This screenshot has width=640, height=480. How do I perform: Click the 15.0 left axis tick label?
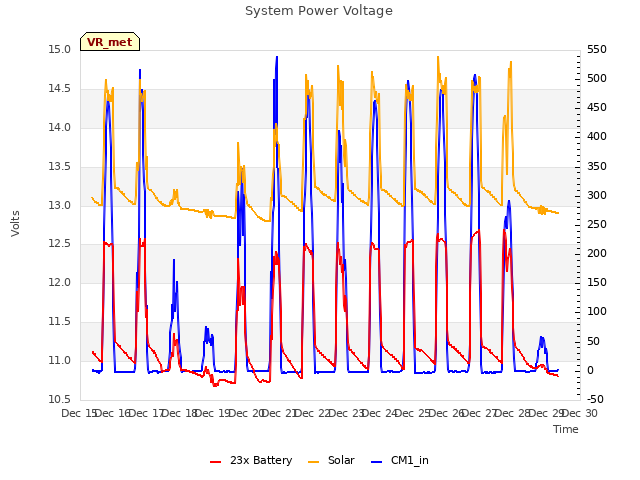click(60, 50)
